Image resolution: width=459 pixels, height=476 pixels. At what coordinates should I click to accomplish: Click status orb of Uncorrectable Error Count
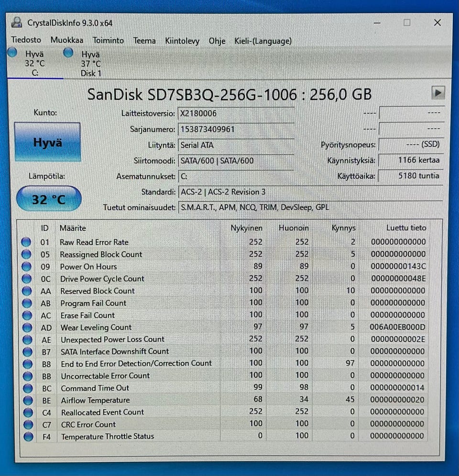click(x=28, y=376)
